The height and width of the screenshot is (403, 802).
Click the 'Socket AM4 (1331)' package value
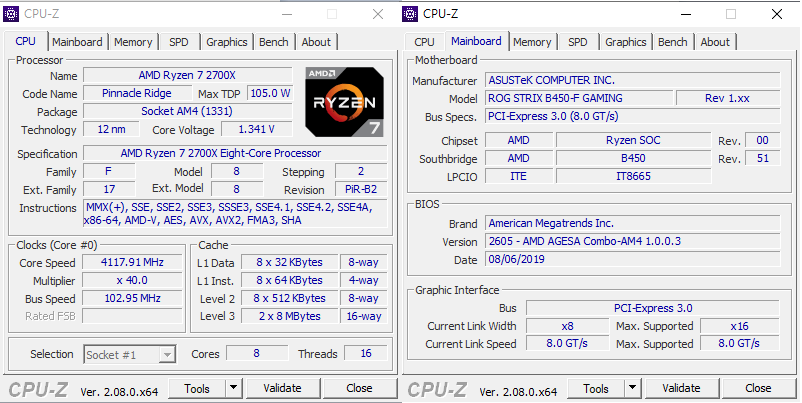pos(187,111)
